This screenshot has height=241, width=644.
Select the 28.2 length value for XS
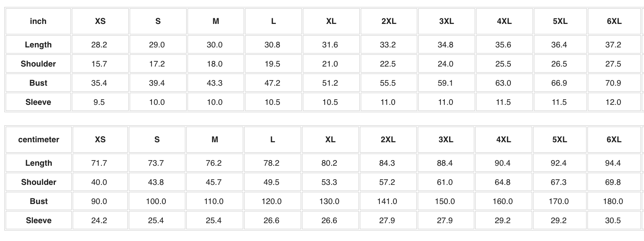[x=99, y=45]
